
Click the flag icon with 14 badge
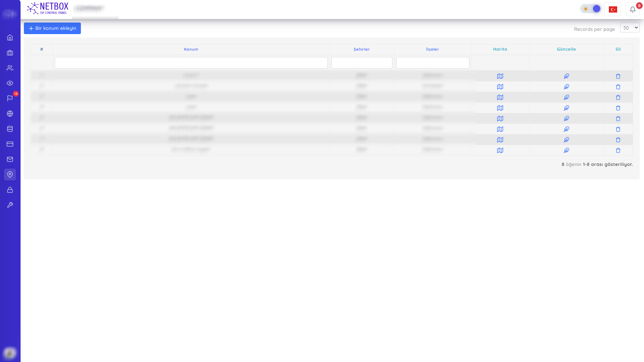pyautogui.click(x=10, y=98)
